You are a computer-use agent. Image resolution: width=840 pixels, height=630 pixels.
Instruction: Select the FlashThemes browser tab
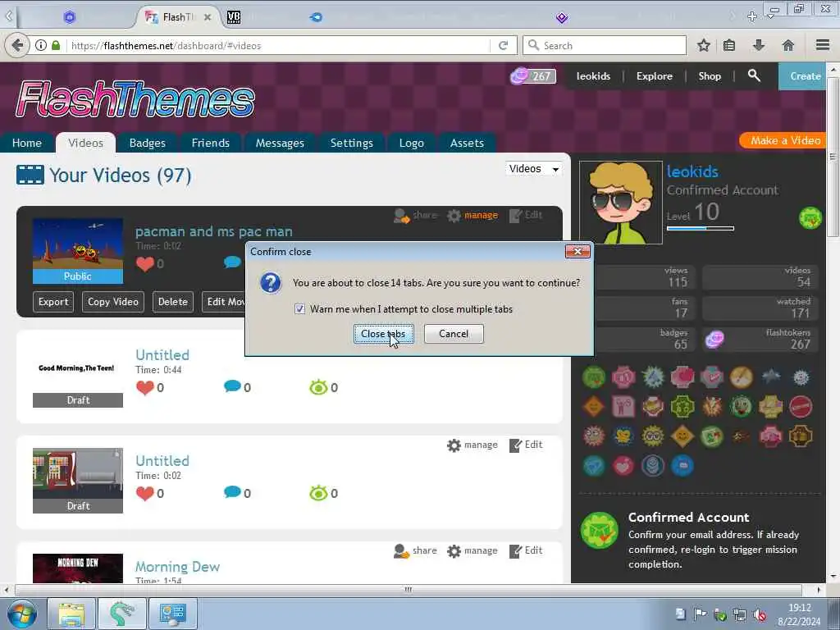tap(177, 17)
